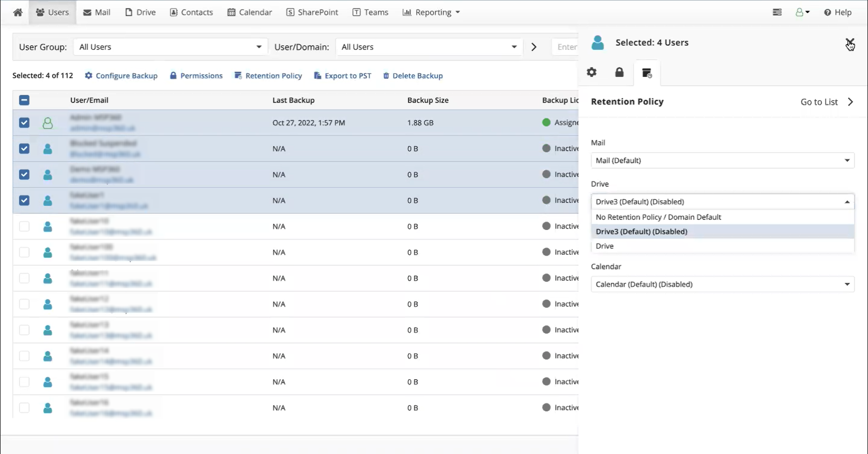Click Permissions in the action bar
This screenshot has height=454, width=868.
tap(196, 76)
